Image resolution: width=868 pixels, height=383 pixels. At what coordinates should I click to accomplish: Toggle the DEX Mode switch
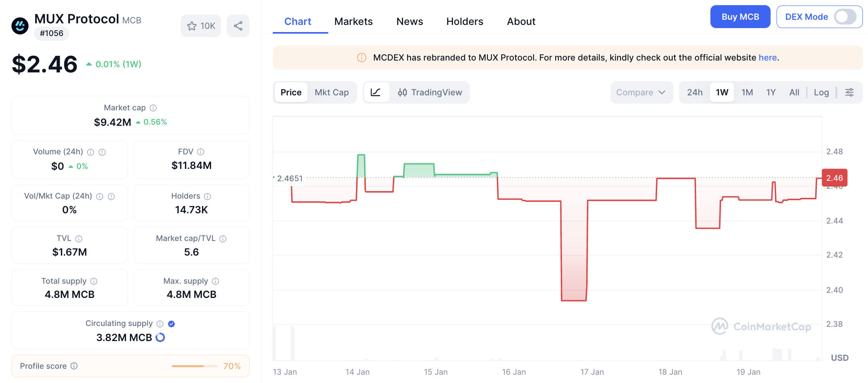click(x=845, y=17)
